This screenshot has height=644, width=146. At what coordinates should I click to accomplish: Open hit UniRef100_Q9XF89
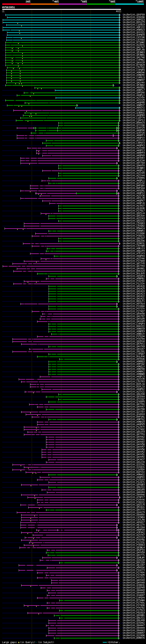pyautogui.click(x=133, y=15)
